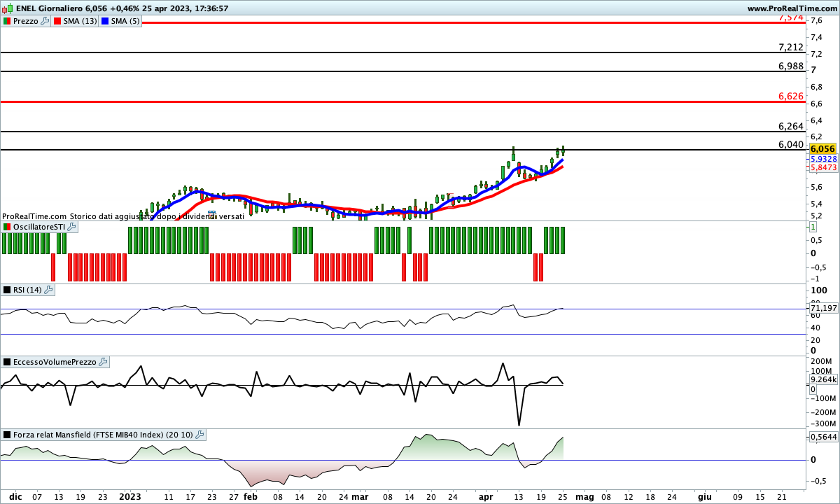Select the SMA (13) indicator label
This screenshot has height=504, width=840.
click(x=80, y=21)
